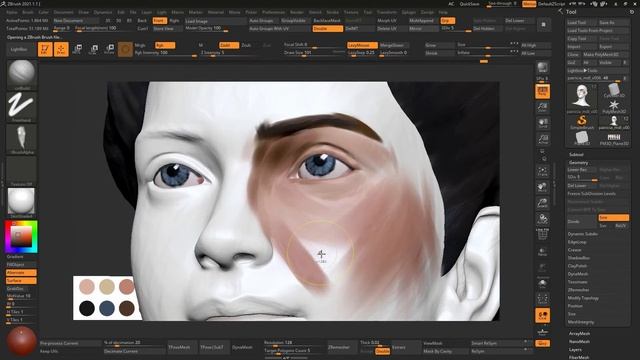Expand the Subtool sub-palette
Image resolution: width=640 pixels, height=360 pixels.
click(x=576, y=154)
